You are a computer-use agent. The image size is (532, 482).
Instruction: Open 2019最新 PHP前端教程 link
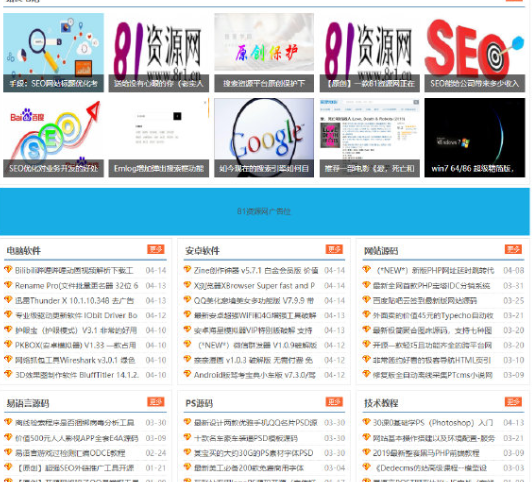426,453
